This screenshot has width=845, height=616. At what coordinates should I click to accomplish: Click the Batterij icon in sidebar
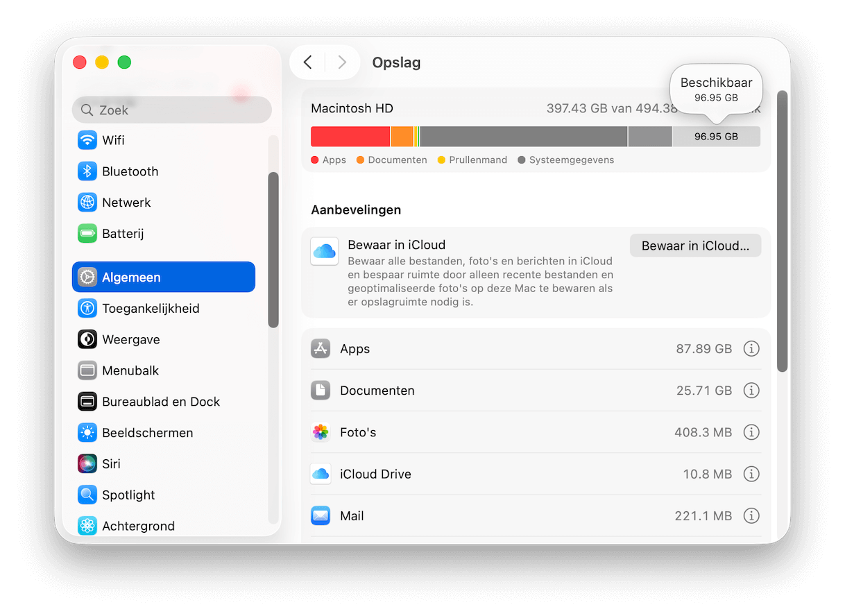(x=87, y=234)
